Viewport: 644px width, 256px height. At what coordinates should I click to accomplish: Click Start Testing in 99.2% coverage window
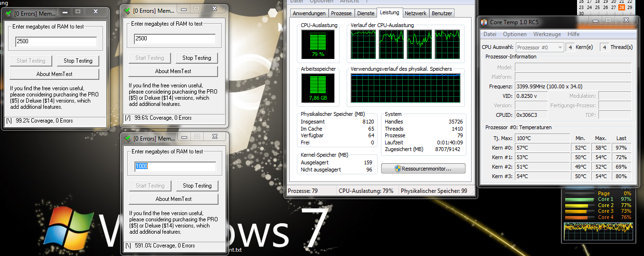click(31, 61)
